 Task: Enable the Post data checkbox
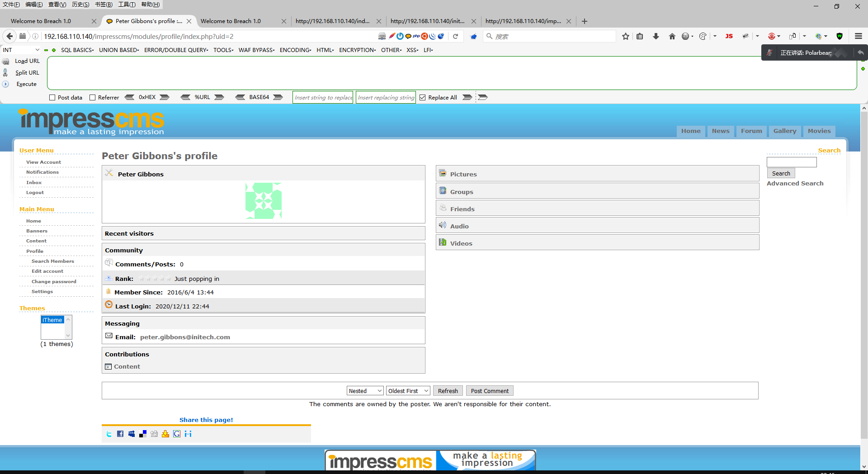coord(52,98)
